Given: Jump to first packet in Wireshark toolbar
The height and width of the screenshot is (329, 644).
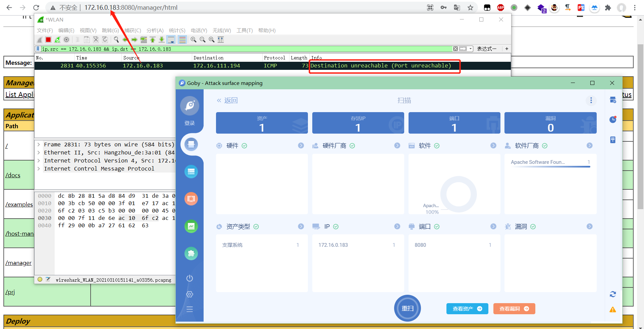Looking at the screenshot, I should pos(153,40).
